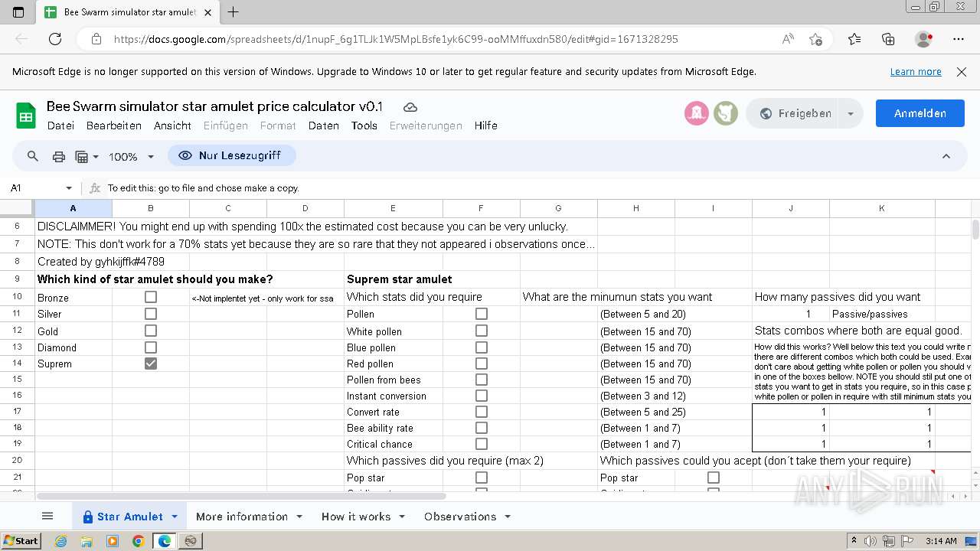Screen dimensions: 980x551
Task: Open a new browser tab
Action: coord(234,12)
